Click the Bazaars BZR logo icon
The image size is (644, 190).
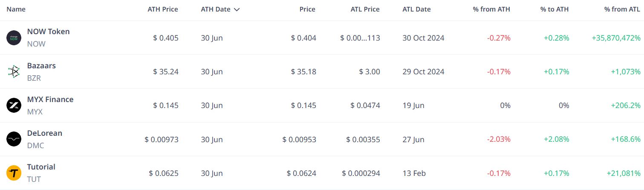pyautogui.click(x=14, y=72)
